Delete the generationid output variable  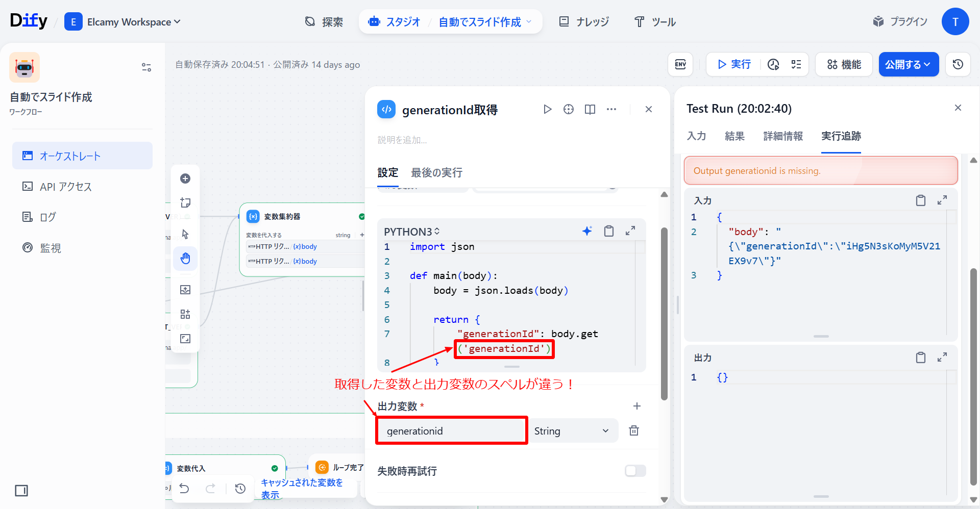pos(633,430)
